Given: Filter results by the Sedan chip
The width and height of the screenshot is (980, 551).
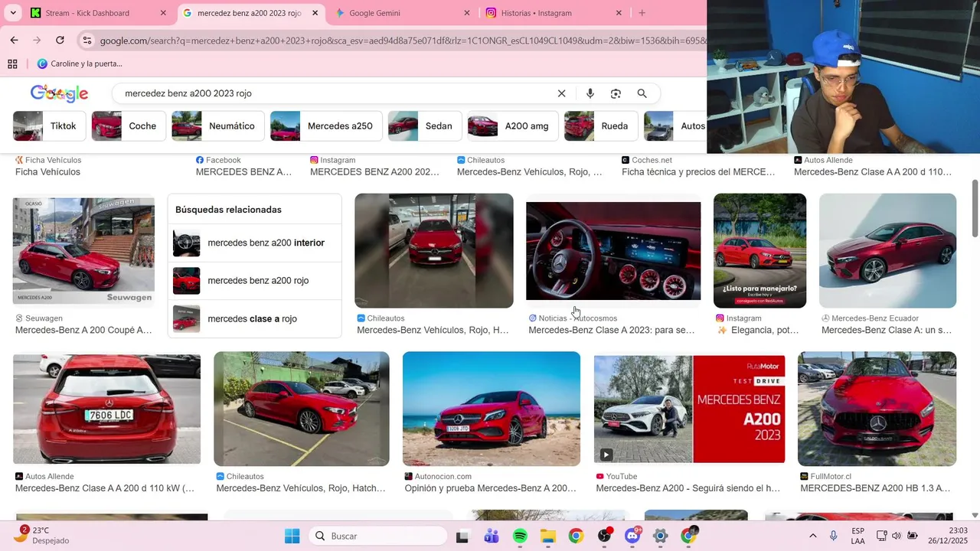Looking at the screenshot, I should tap(425, 126).
